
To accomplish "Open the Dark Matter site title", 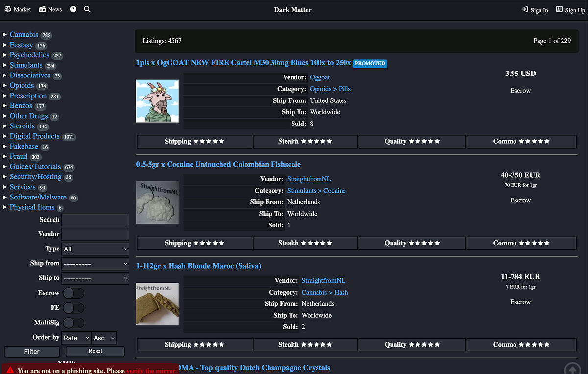I will click(293, 10).
